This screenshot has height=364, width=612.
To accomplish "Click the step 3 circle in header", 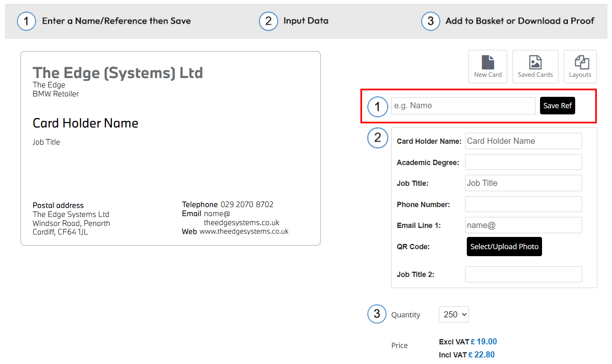I will click(431, 21).
